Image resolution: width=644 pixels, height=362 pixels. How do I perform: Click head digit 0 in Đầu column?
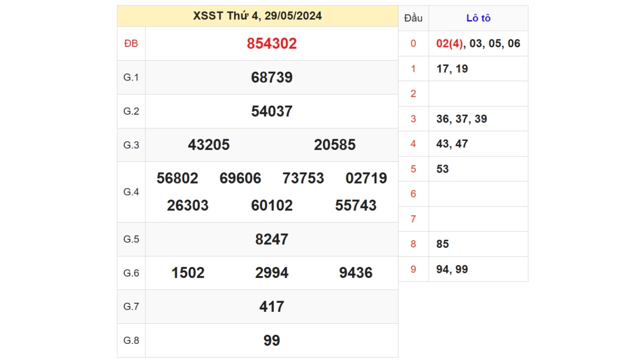point(414,44)
